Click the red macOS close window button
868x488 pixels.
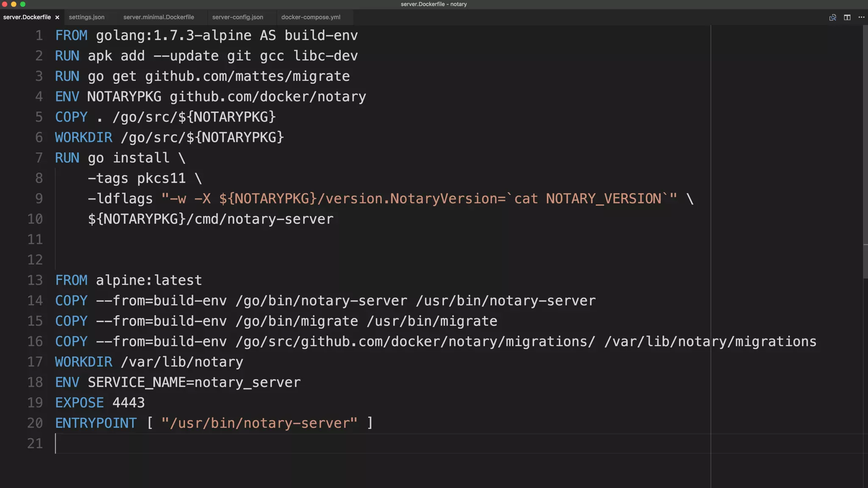click(x=5, y=4)
